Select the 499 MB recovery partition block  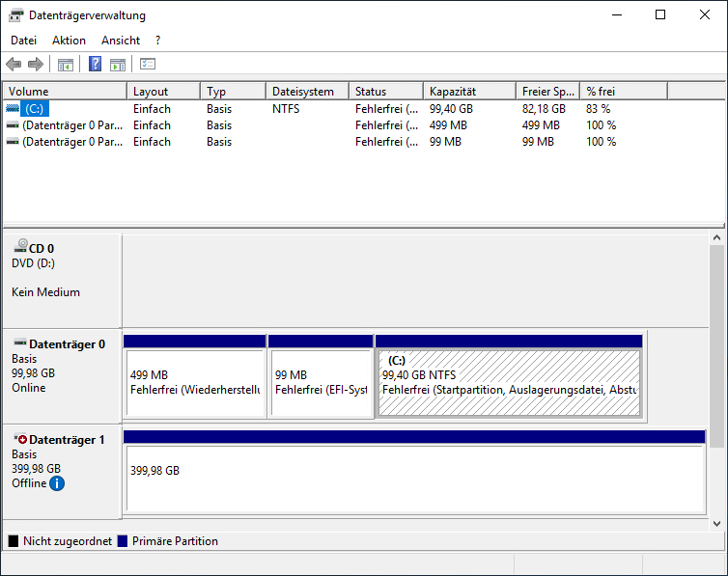coord(194,382)
